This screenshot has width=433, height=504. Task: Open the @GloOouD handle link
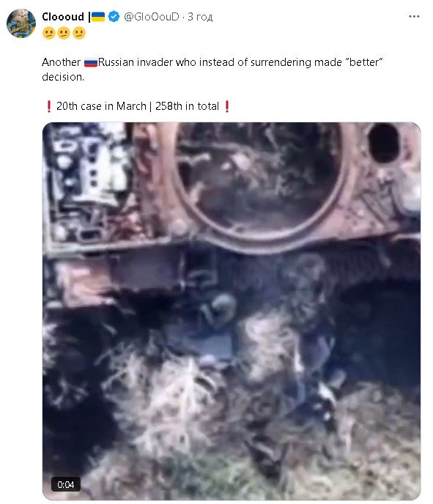pos(152,16)
